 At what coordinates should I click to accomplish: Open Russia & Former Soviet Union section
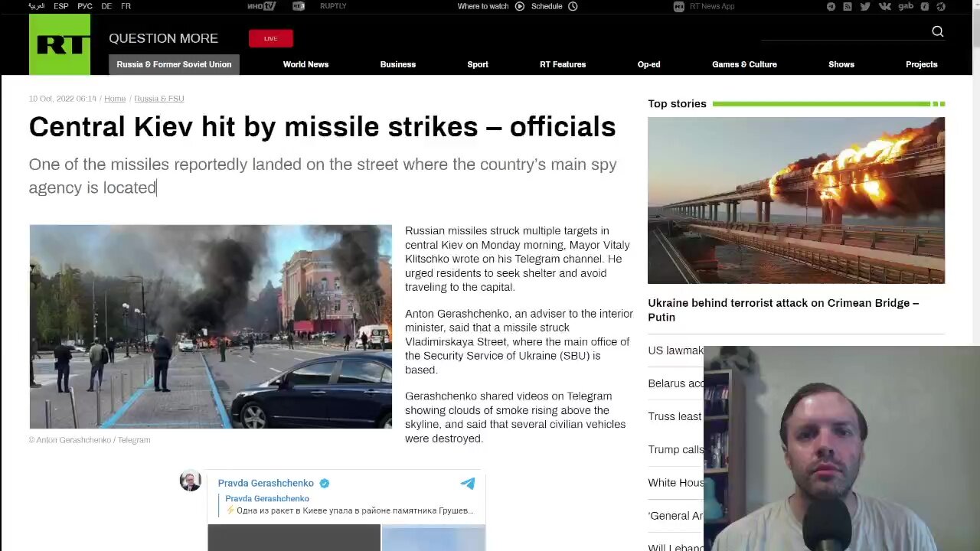click(174, 64)
